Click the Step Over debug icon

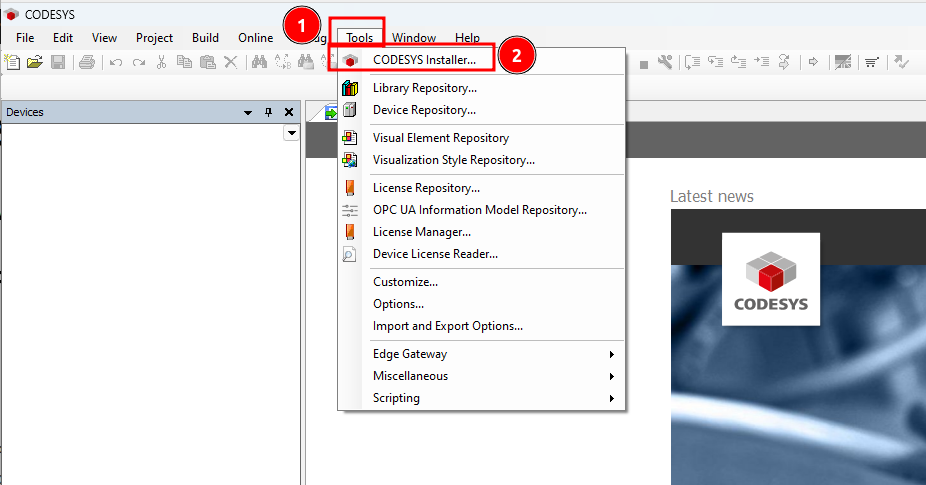tap(693, 61)
